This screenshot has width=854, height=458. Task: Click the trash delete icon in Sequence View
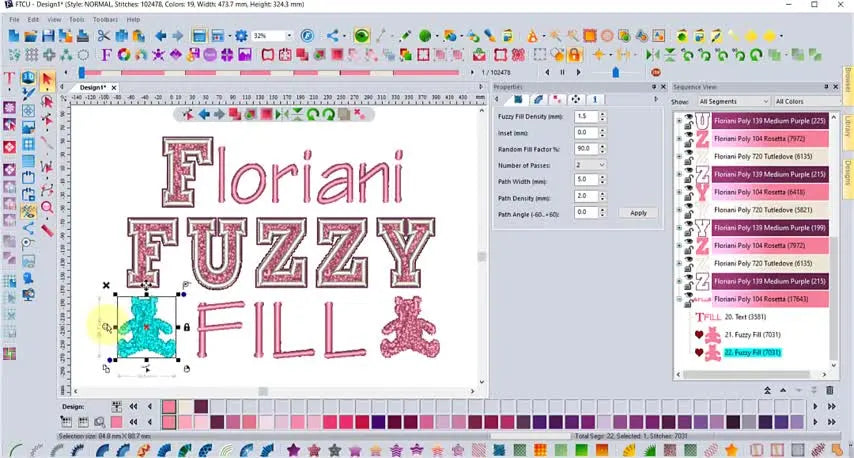click(x=830, y=390)
